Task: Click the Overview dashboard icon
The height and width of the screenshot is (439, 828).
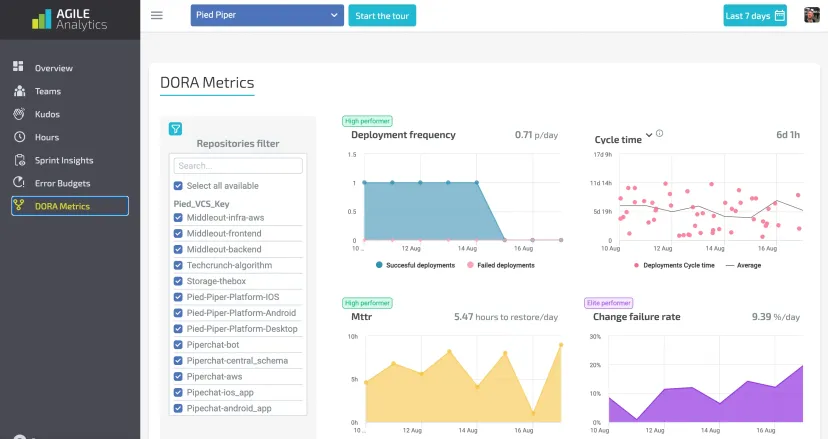Action: click(x=18, y=66)
